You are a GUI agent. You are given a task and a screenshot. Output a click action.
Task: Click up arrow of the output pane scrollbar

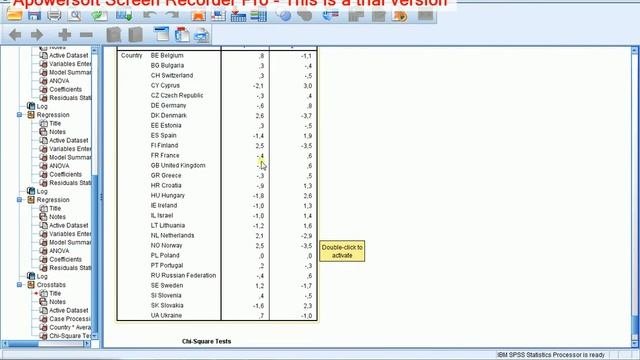[635, 51]
